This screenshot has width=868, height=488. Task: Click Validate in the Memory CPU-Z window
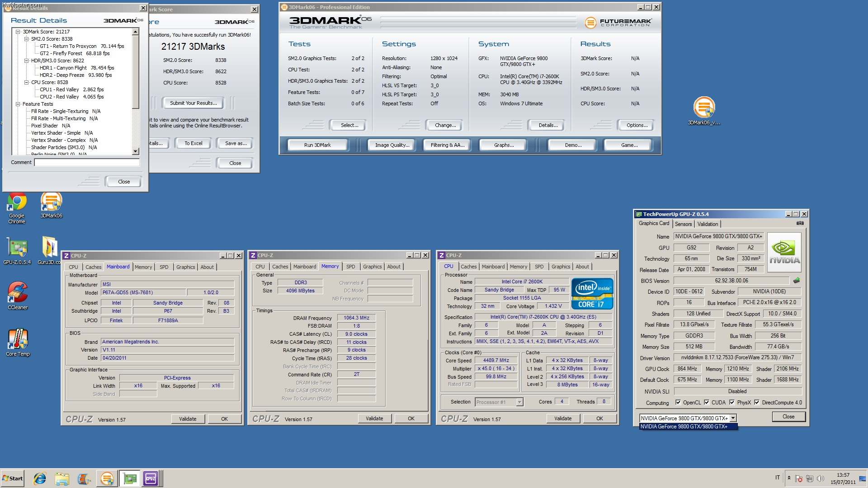tap(374, 418)
